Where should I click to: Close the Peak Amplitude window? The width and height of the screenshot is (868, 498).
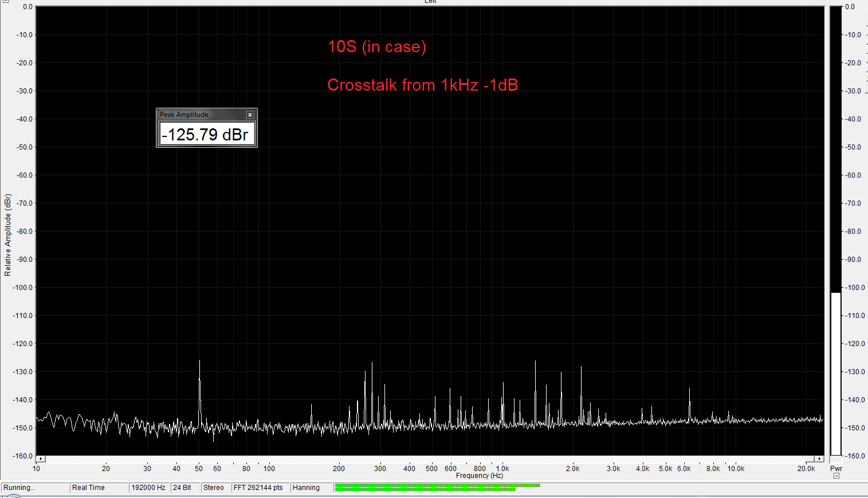[x=250, y=115]
